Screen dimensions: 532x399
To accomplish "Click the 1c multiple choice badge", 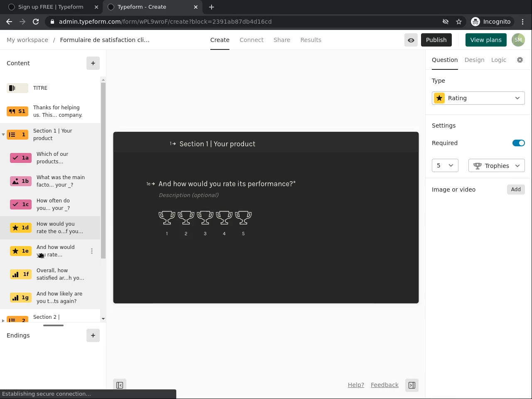I will (x=21, y=204).
